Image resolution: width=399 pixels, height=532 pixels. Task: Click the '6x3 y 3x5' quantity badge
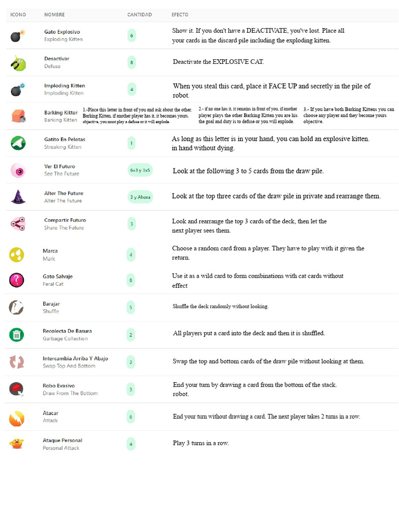point(140,170)
